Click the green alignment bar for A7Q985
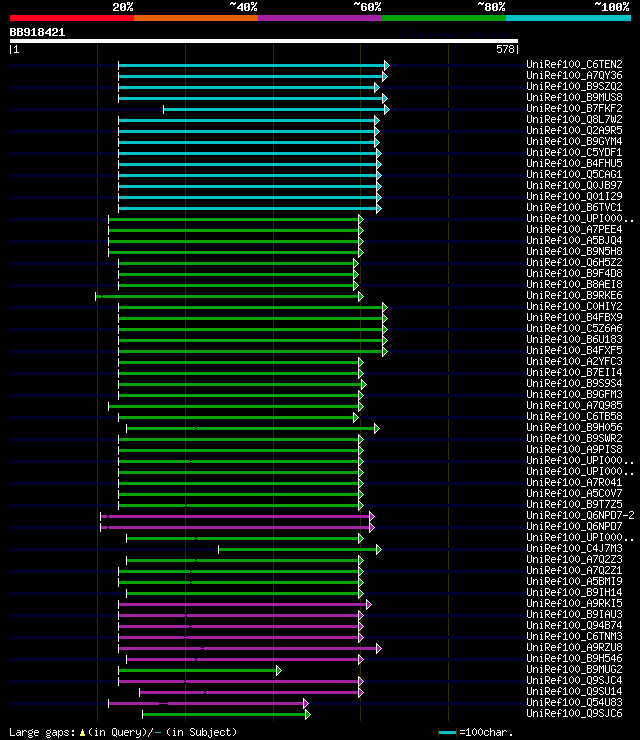640x740 pixels. (x=234, y=406)
